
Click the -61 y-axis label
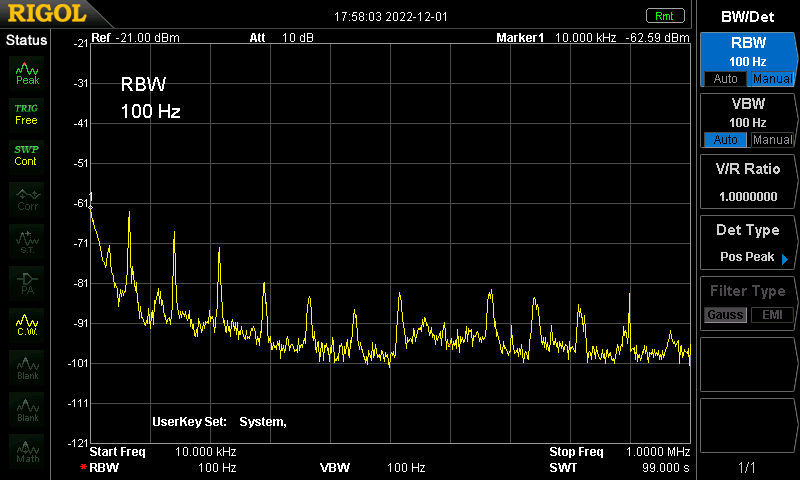pos(81,203)
